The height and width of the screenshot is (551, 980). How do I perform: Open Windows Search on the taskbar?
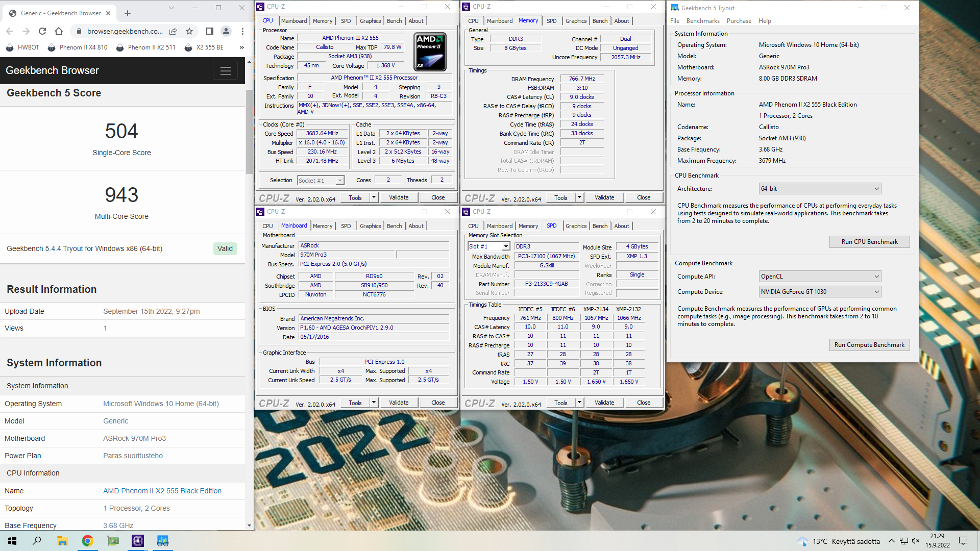(x=37, y=541)
